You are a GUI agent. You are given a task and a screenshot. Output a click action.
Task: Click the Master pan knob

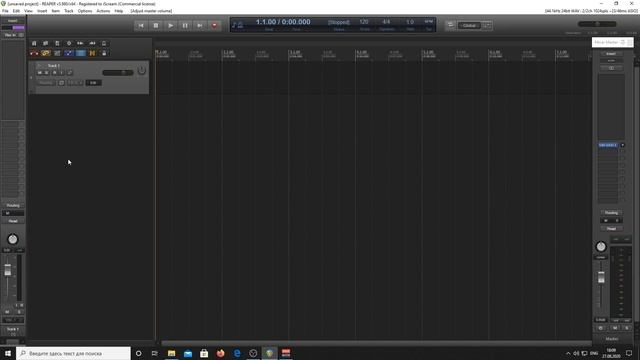coord(601,247)
